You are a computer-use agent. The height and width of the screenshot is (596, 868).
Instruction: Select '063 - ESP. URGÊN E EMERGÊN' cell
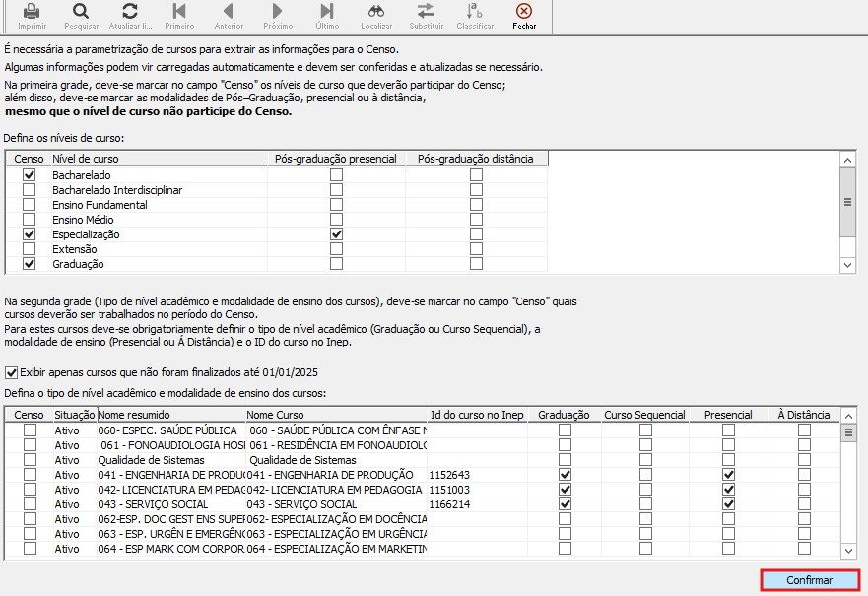point(171,534)
